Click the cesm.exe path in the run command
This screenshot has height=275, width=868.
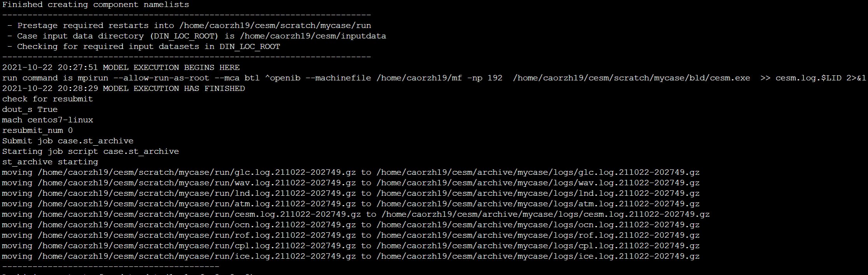click(631, 78)
